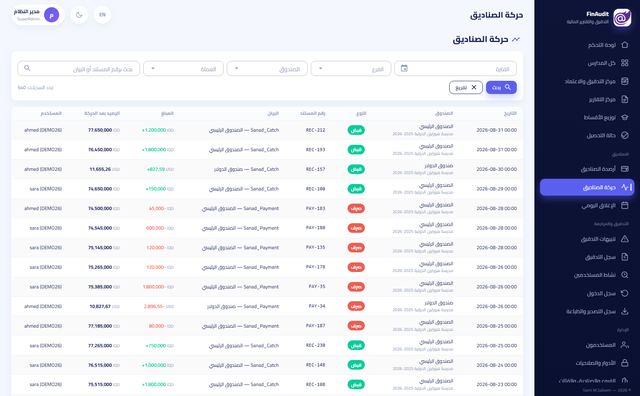Expand the Fund (الصندوق) filter dropdown

(267, 69)
